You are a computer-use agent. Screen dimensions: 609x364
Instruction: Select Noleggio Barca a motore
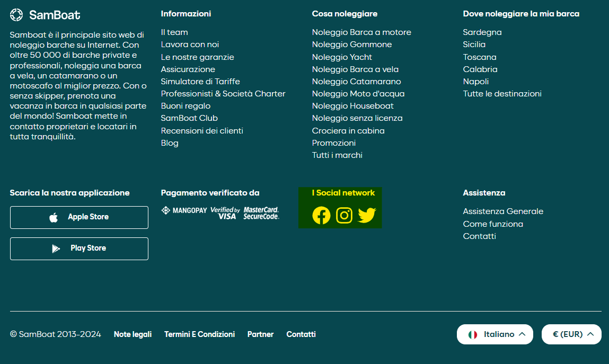pos(361,32)
